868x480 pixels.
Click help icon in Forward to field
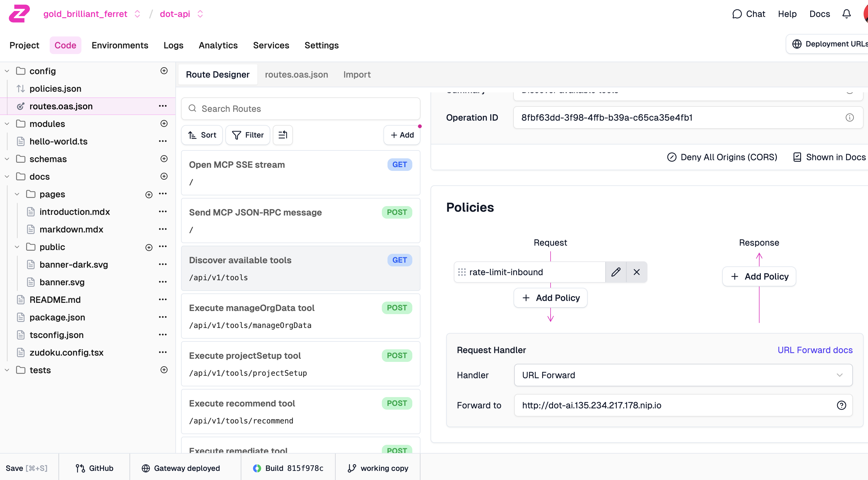pyautogui.click(x=841, y=405)
